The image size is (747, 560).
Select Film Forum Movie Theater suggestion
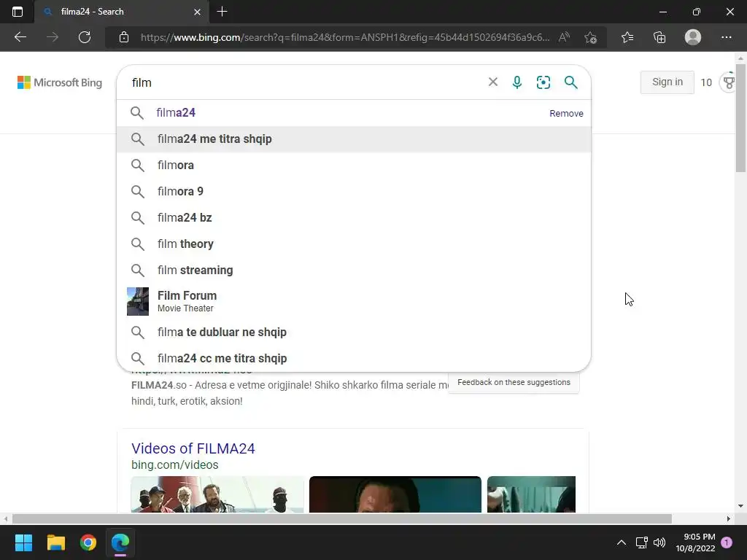point(354,301)
